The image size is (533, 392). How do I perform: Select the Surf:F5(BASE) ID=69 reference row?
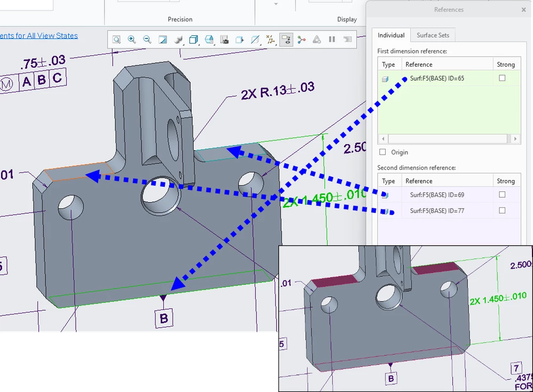click(x=449, y=195)
